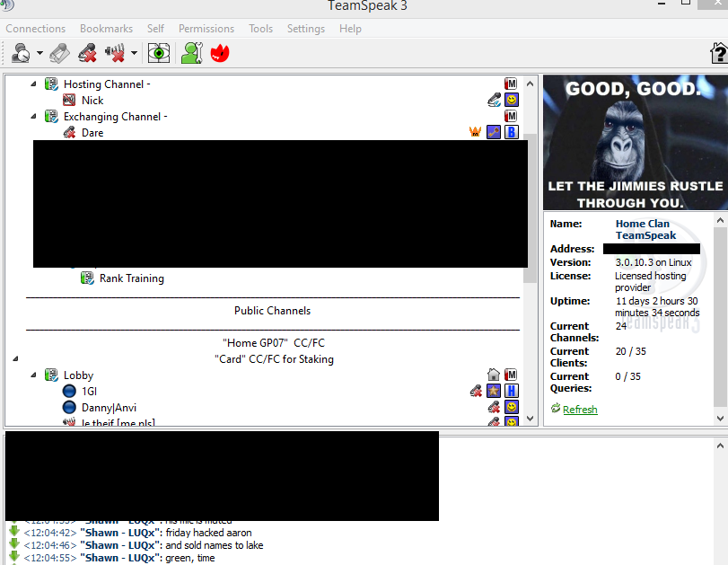The image size is (728, 565).
Task: Click channel tree scrollbar up arrow
Action: click(x=531, y=84)
